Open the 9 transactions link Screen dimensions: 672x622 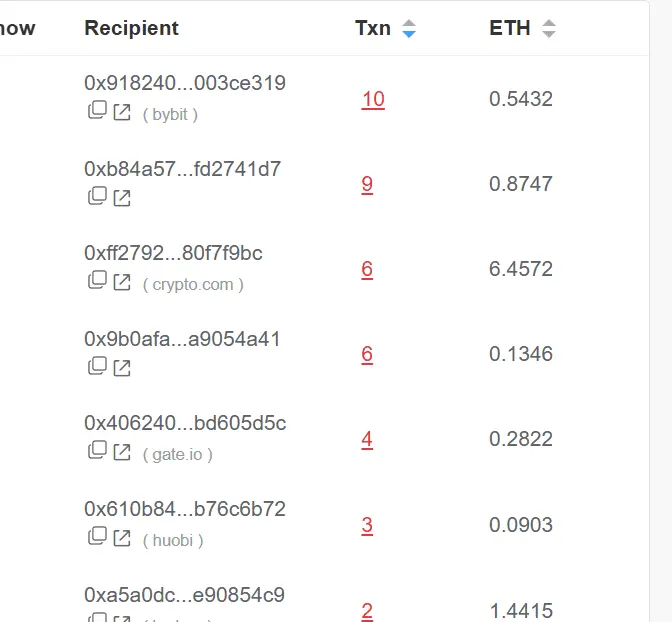(x=367, y=184)
